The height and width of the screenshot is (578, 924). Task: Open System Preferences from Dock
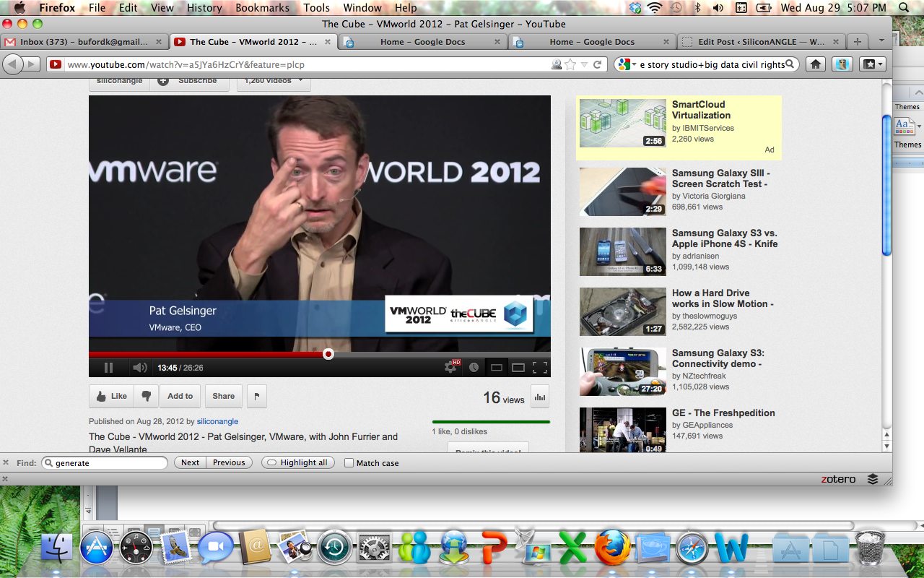[x=374, y=549]
